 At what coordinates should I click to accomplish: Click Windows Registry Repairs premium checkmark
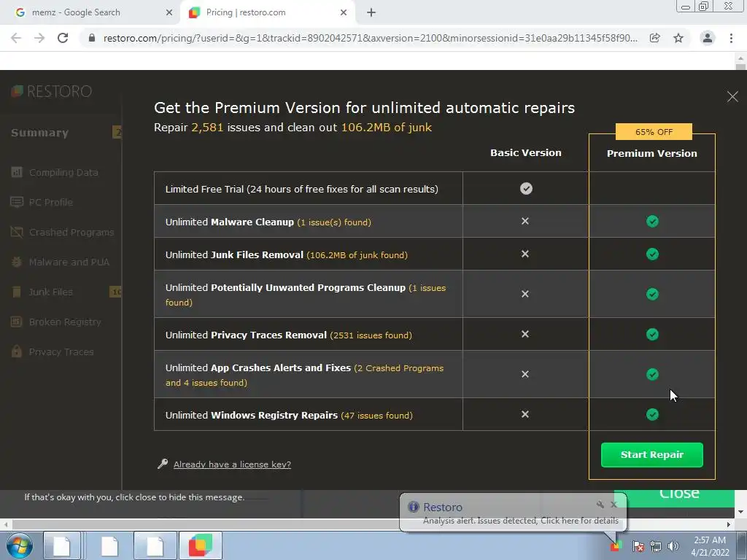tap(652, 415)
